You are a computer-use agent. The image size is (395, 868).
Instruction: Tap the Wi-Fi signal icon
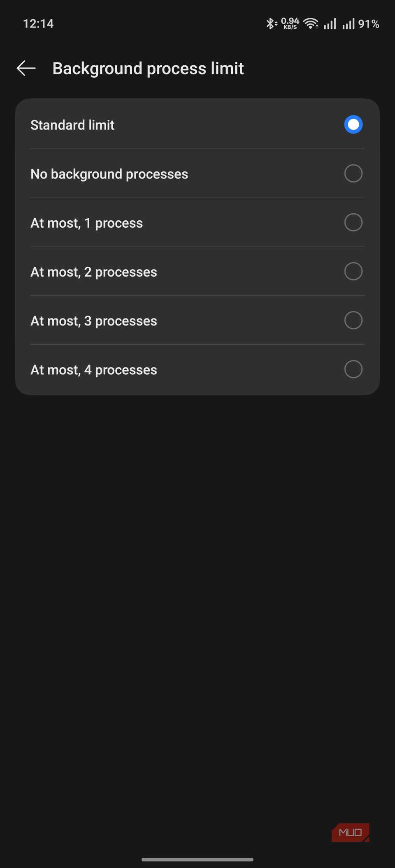(x=311, y=23)
